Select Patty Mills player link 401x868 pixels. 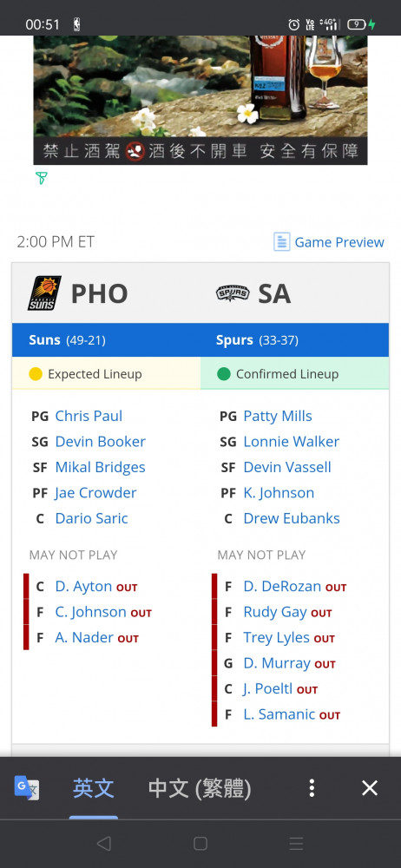pos(278,416)
